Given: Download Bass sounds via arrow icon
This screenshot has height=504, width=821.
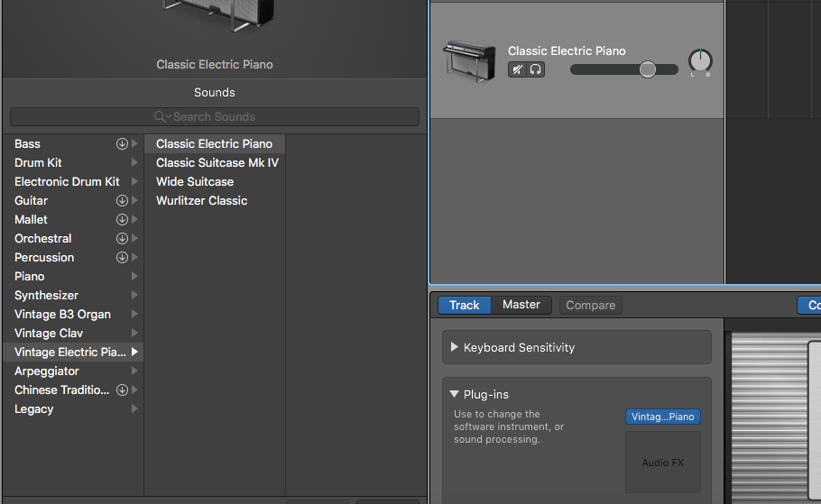Looking at the screenshot, I should (x=122, y=143).
